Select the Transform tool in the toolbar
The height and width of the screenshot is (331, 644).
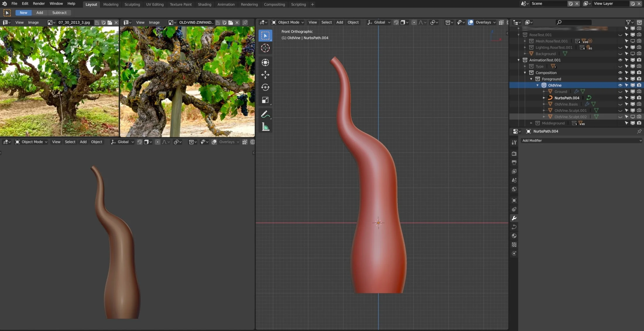(x=265, y=62)
